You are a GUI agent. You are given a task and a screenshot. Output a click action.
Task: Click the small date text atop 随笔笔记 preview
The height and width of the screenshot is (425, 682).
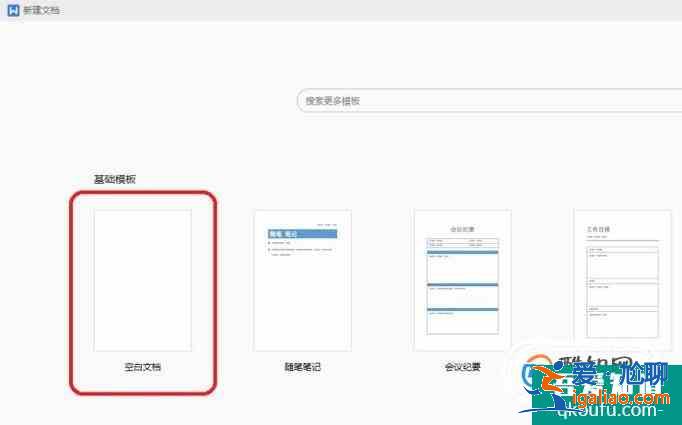[x=326, y=224]
